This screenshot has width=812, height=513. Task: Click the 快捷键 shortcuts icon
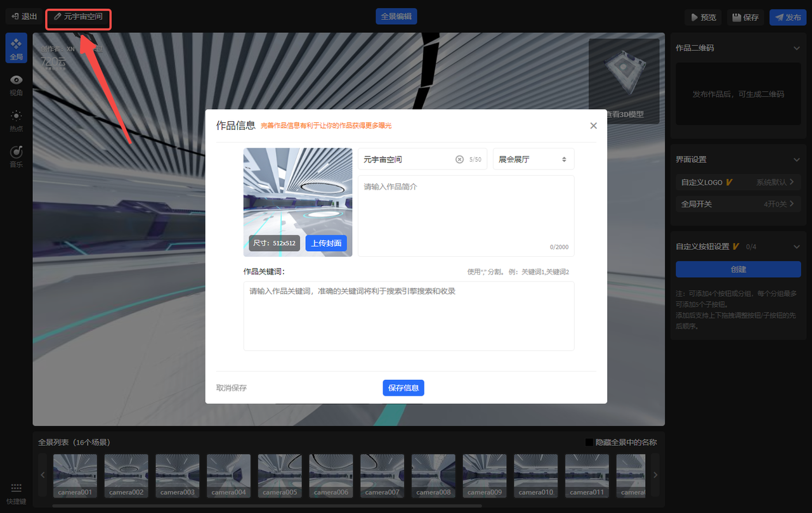(x=16, y=493)
